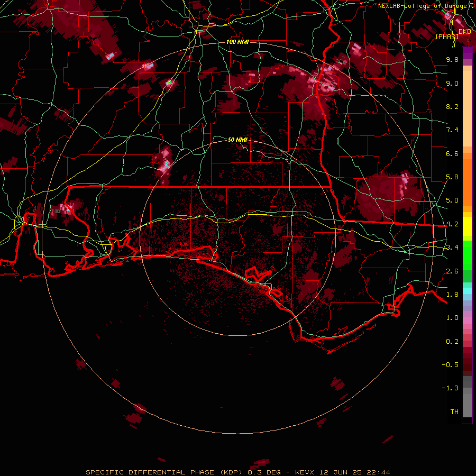Viewport: 476px width, 476px height.
Task: Select the 6.6 scale value
Action: 452,153
